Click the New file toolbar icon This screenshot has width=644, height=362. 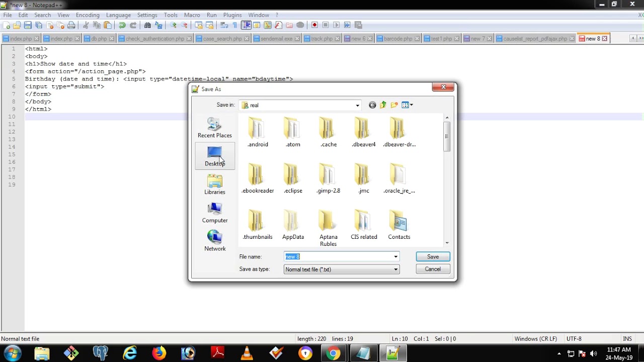click(7, 25)
